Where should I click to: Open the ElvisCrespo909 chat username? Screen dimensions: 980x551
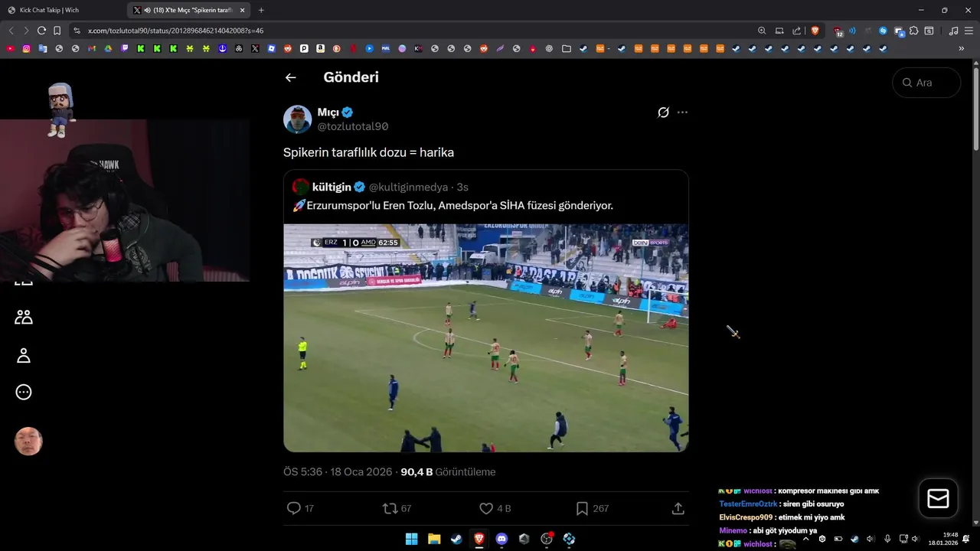point(746,517)
